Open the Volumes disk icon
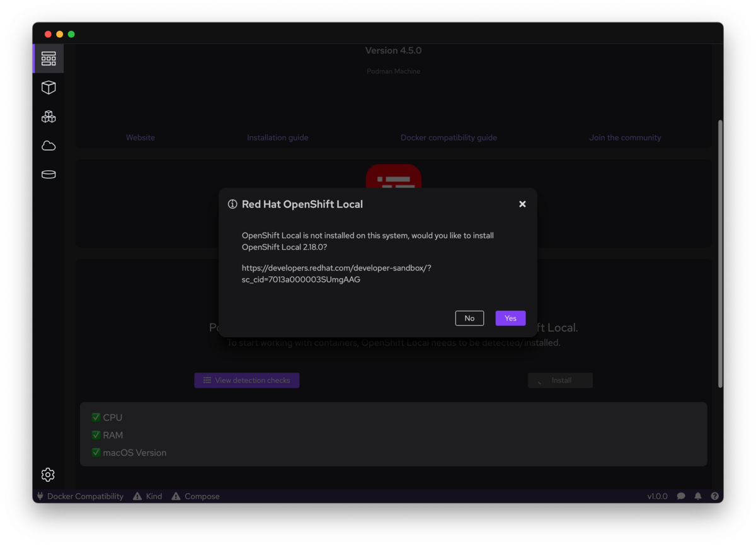This screenshot has height=546, width=756. [x=49, y=175]
